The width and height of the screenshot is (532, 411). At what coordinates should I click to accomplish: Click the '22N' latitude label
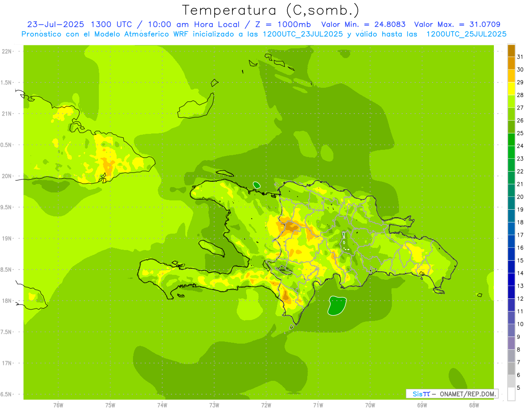tap(6, 51)
